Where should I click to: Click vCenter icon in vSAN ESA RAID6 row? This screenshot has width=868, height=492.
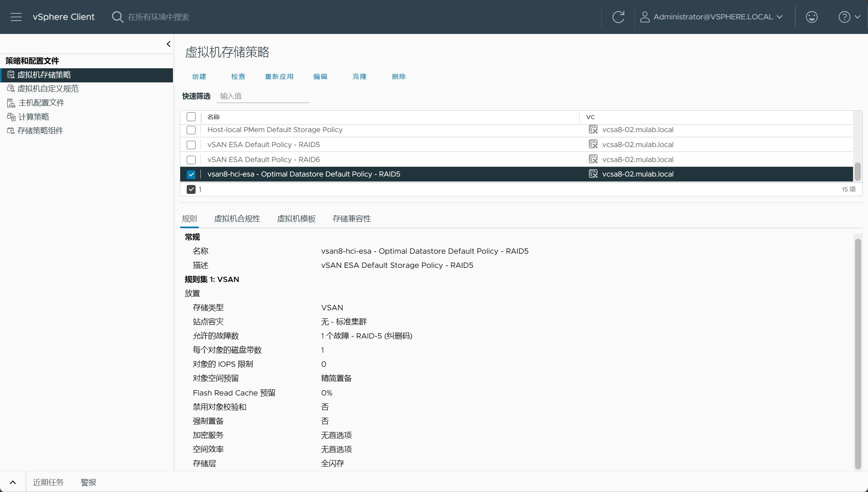593,159
